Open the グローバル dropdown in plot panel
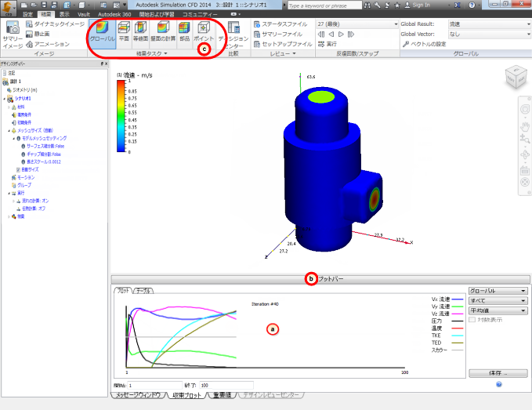 pyautogui.click(x=498, y=291)
